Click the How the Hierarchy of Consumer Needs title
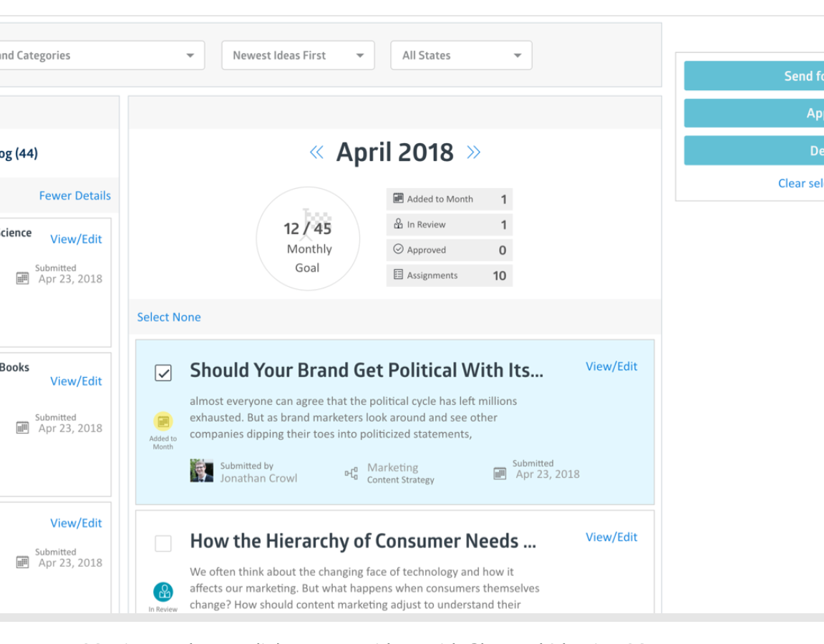The height and width of the screenshot is (644, 824). [x=363, y=541]
